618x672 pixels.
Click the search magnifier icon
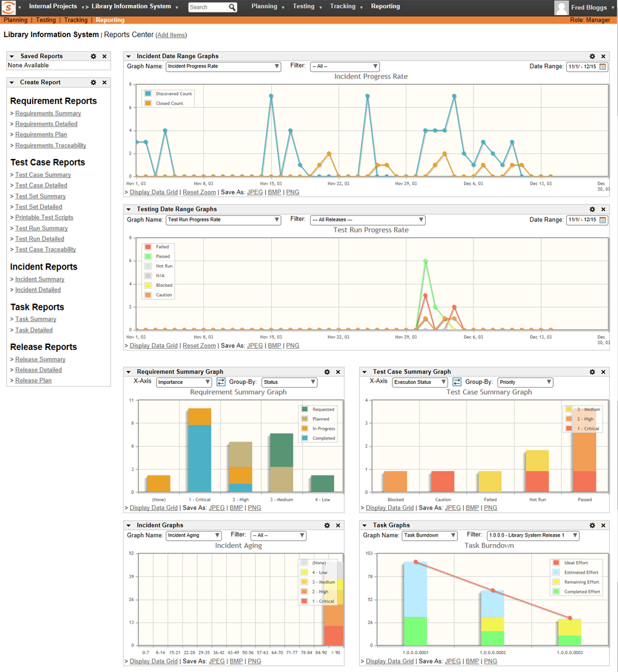coord(232,7)
